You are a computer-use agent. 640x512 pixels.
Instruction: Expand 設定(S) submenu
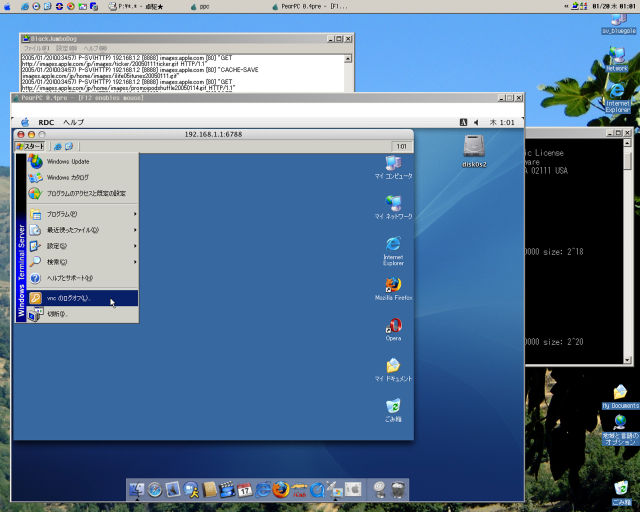pyautogui.click(x=82, y=246)
